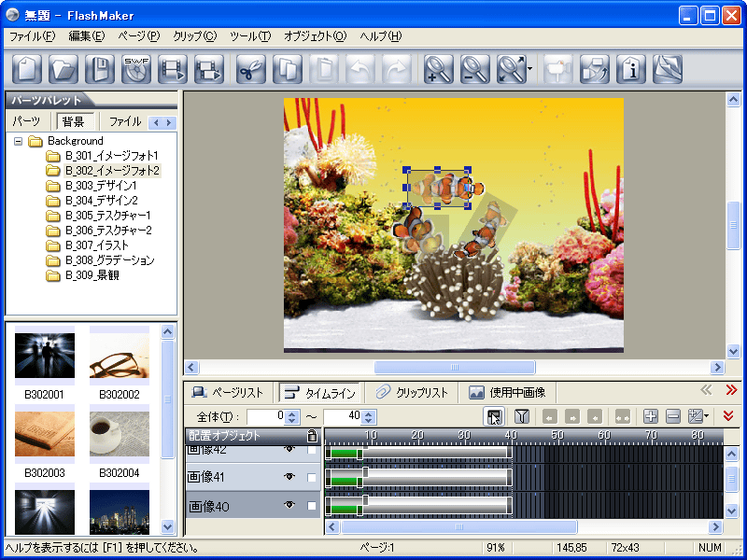
Task: Click the grayed-out camera icon in the toolbar
Action: click(557, 69)
